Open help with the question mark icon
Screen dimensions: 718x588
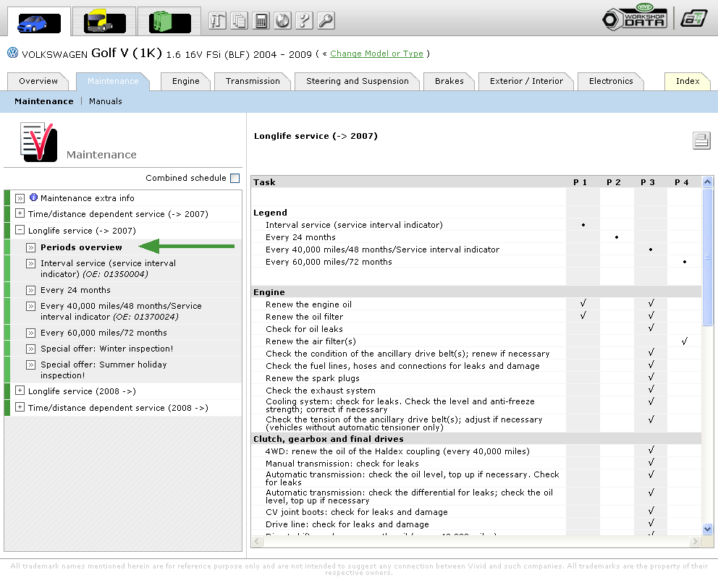pos(305,21)
